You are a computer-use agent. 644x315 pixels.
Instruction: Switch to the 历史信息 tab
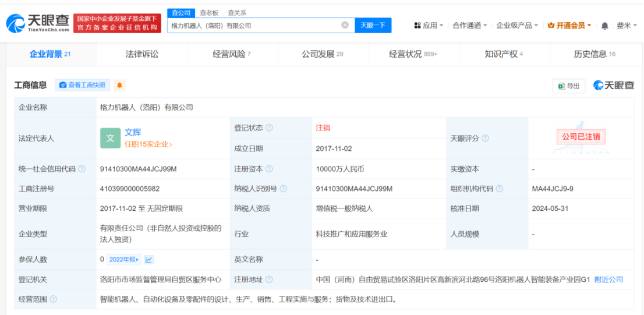pyautogui.click(x=595, y=54)
